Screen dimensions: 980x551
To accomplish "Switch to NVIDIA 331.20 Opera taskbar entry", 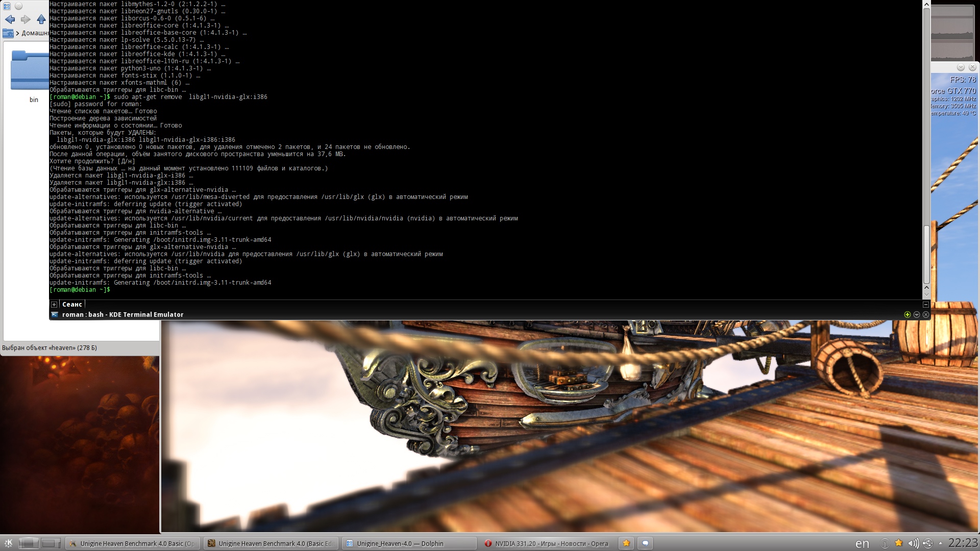I will pos(547,543).
